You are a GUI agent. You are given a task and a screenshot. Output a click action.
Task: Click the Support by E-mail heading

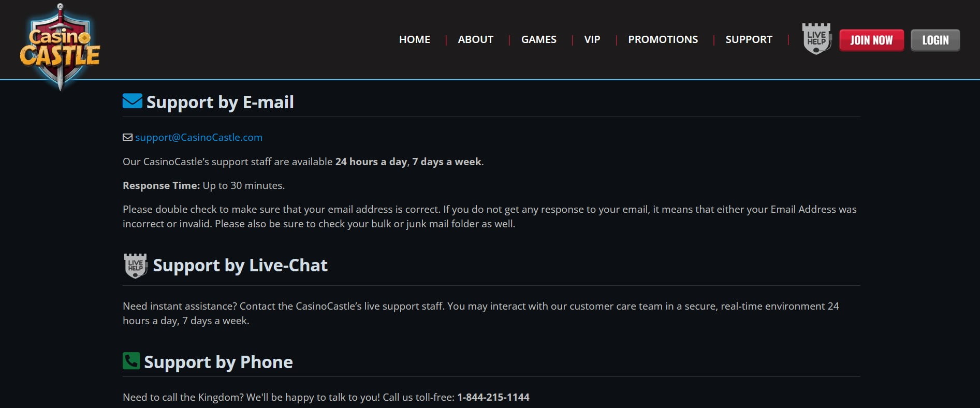pos(220,102)
